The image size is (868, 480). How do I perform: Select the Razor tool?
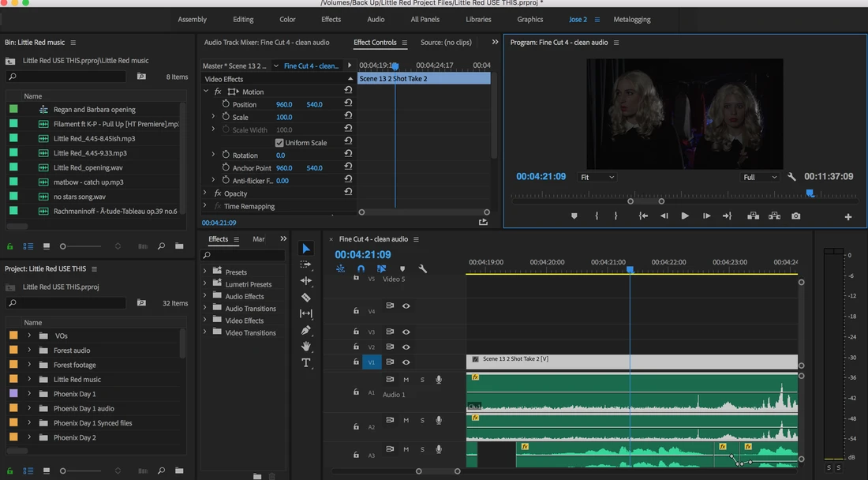(305, 298)
